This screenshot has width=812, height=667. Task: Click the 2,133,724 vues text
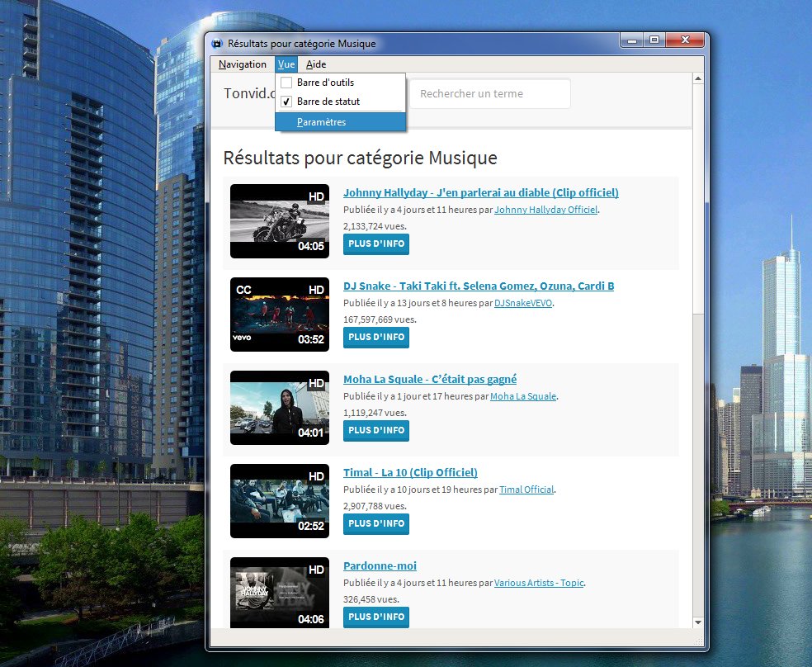pyautogui.click(x=375, y=226)
